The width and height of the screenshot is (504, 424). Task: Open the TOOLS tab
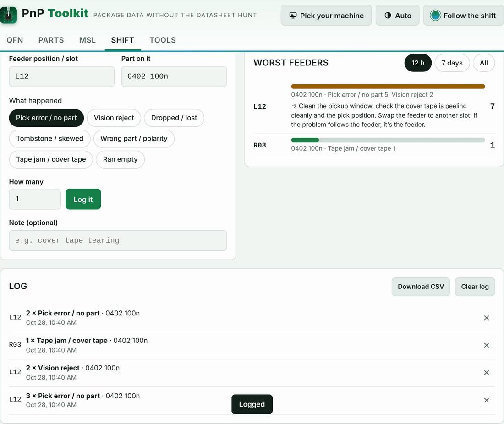tap(163, 40)
